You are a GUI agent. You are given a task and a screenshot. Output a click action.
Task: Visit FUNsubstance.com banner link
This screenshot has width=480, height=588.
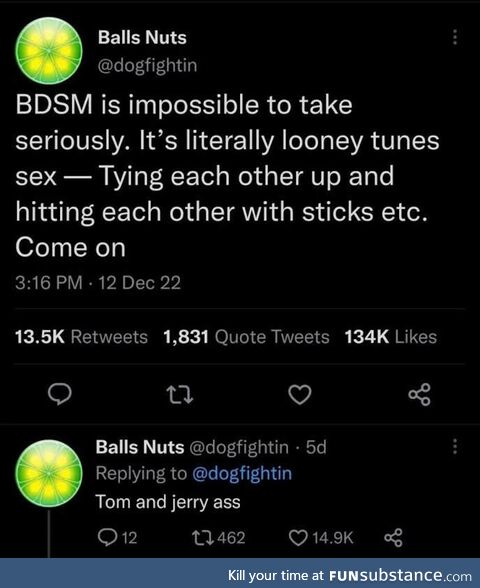click(350, 575)
